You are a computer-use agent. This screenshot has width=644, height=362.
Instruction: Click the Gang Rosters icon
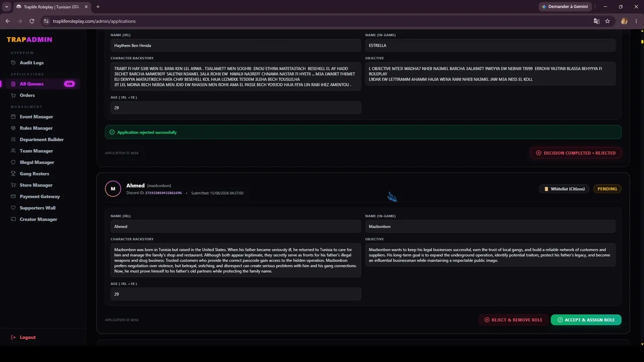[x=14, y=174]
